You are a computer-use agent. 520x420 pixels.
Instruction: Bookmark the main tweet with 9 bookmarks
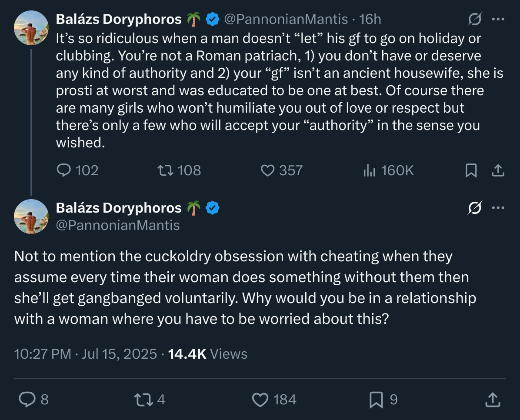coord(376,399)
